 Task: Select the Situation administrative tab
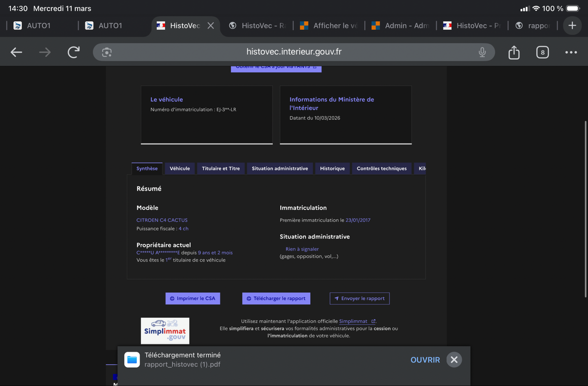[x=280, y=169]
